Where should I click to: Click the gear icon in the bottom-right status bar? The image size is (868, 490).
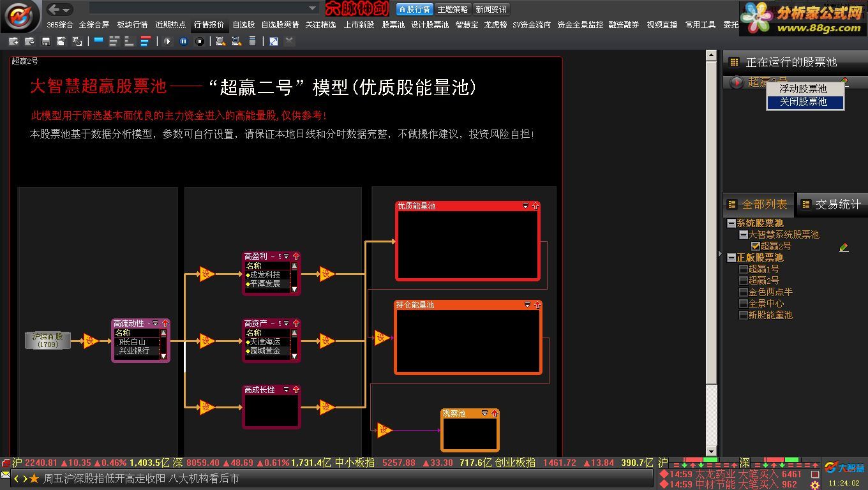[x=815, y=485]
